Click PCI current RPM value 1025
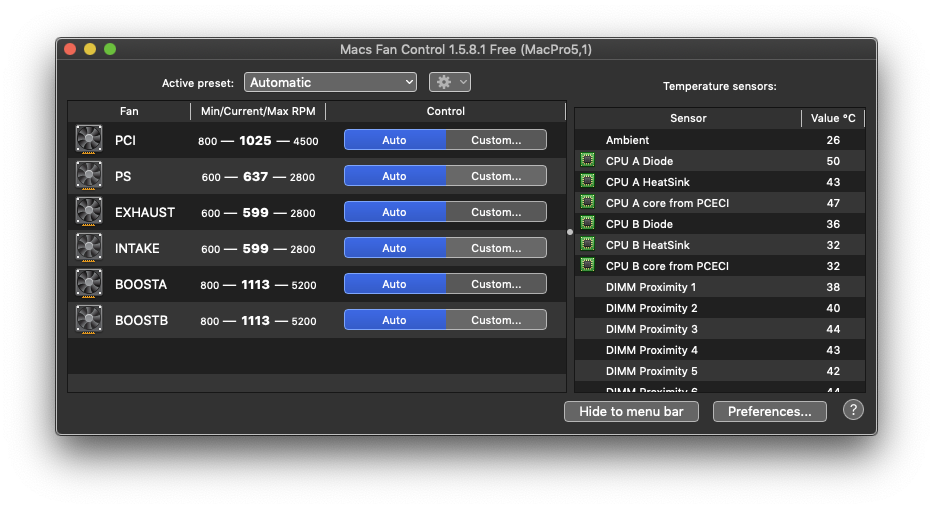Viewport: 933px width, 509px height. pos(255,140)
